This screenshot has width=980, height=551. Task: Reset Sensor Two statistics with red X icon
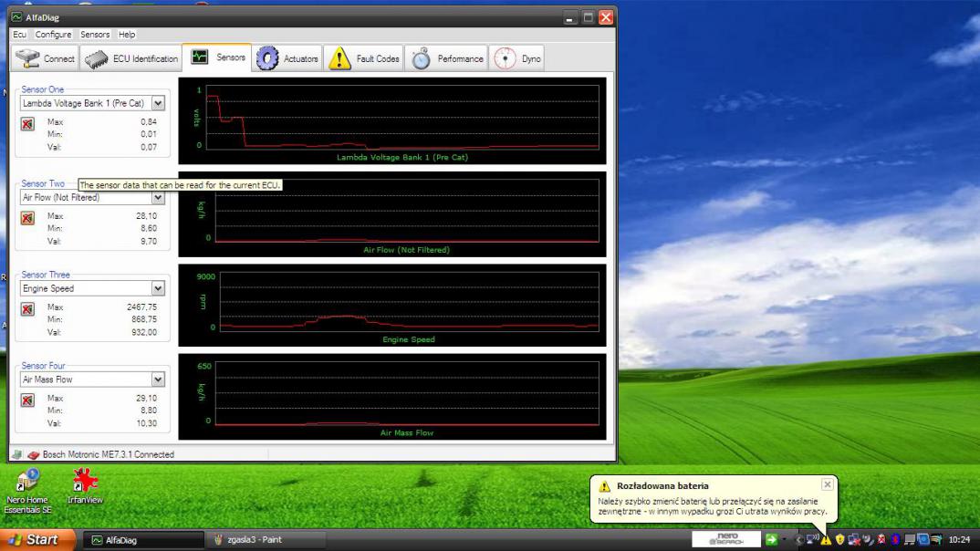27,218
